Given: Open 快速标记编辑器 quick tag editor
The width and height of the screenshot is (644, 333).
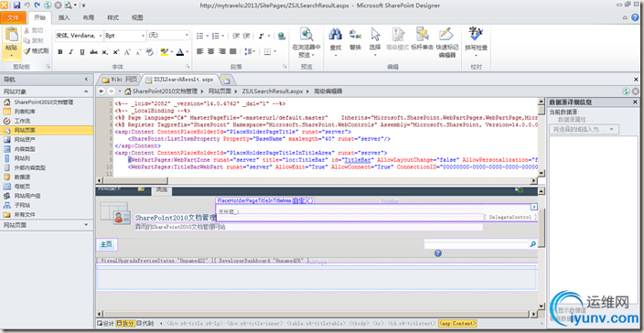Looking at the screenshot, I should pyautogui.click(x=447, y=43).
